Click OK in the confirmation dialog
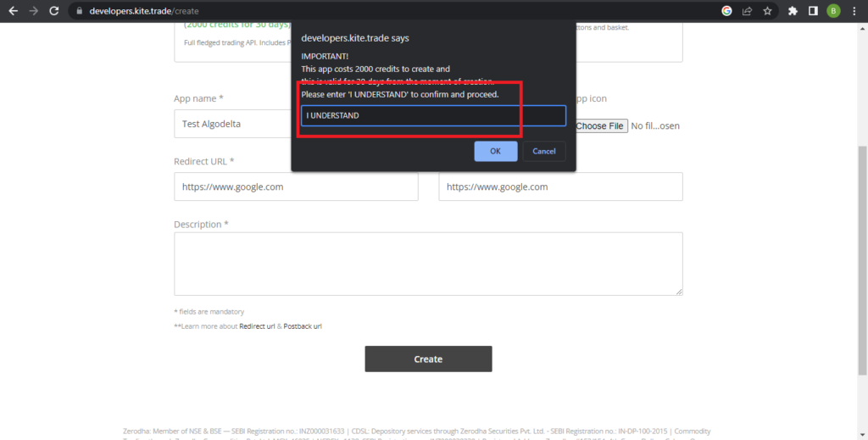Screen dimensions: 868x440 tap(495, 151)
